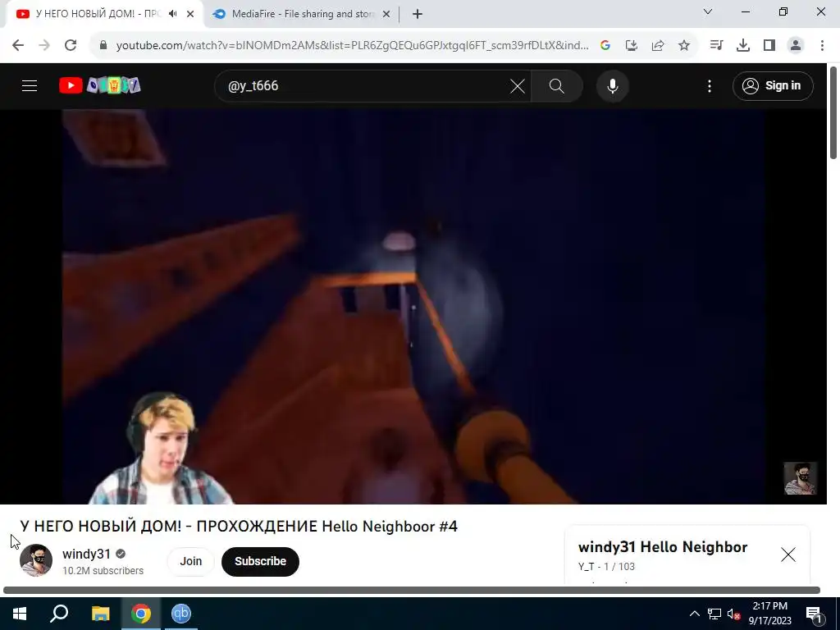Close the windy31 Hello Neighbor playlist panel
Screen dimensions: 840x630
[x=788, y=555]
